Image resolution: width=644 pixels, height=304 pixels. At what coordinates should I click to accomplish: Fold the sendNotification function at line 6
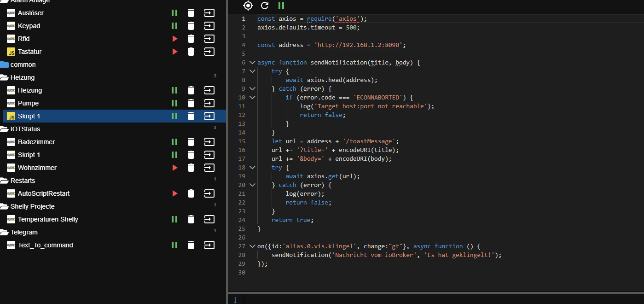pyautogui.click(x=252, y=62)
